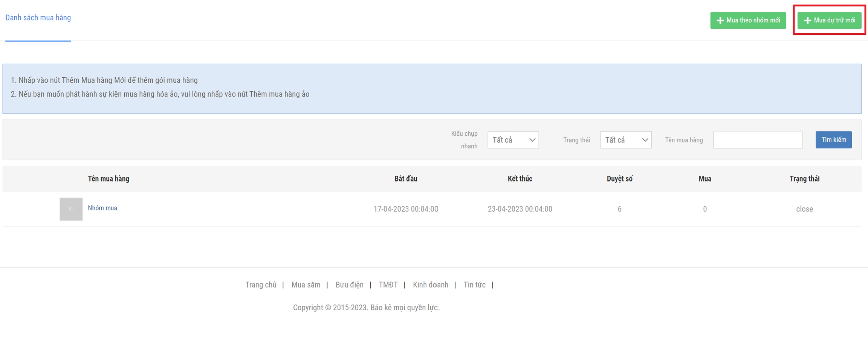Go to Tin tức footer link
This screenshot has height=360, width=868.
click(x=474, y=285)
